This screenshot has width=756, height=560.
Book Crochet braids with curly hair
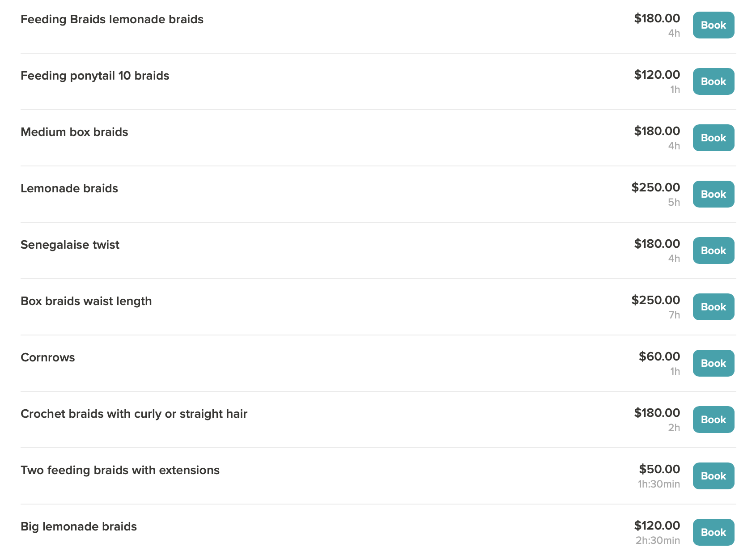click(714, 420)
